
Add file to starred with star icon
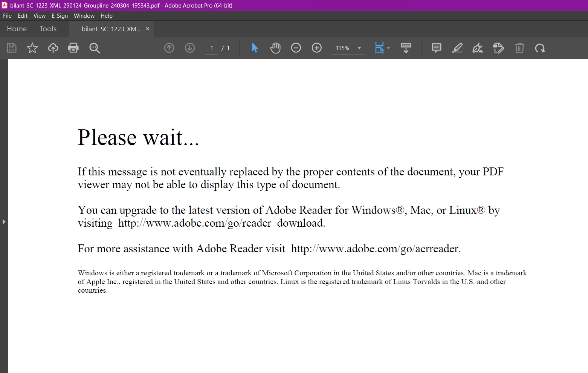[32, 48]
